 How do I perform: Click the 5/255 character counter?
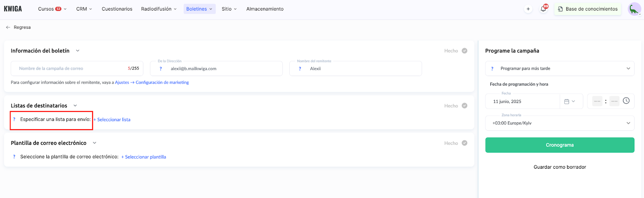133,68
